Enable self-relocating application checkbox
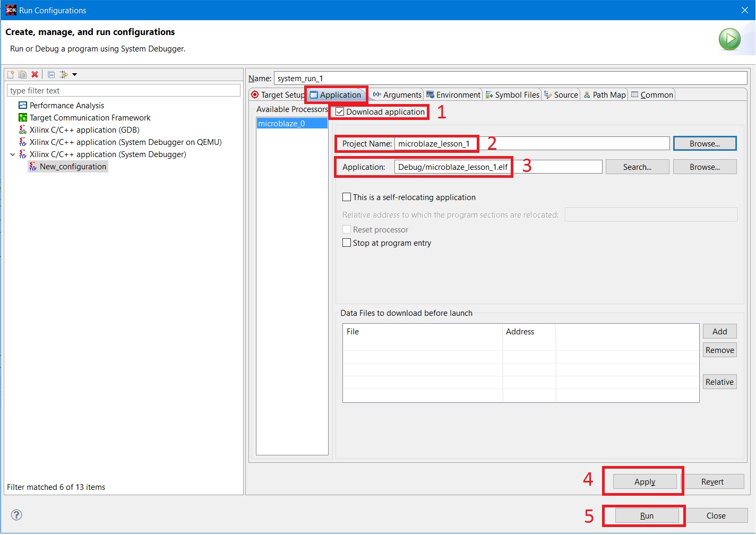This screenshot has height=535, width=756. coord(347,197)
